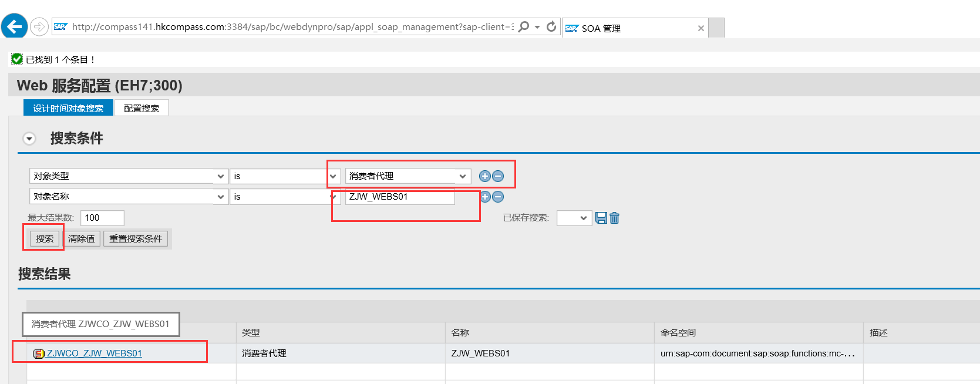Image resolution: width=980 pixels, height=384 pixels.
Task: Click the ZJW_WEBS01 name cell in results
Action: (x=550, y=353)
